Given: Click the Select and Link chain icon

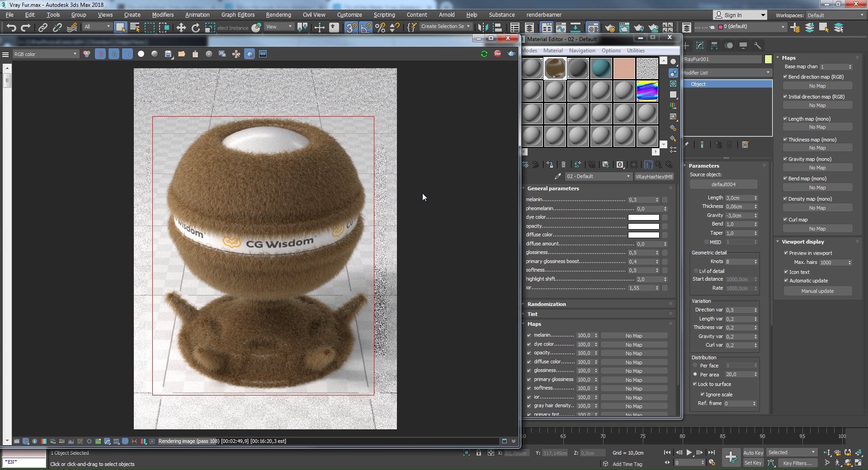Looking at the screenshot, I should coord(42,28).
